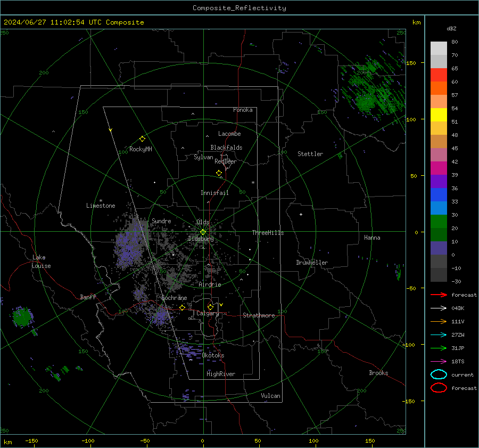This screenshot has width=479, height=448.
Task: Click the RedDeer city label
Action: [x=226, y=161]
